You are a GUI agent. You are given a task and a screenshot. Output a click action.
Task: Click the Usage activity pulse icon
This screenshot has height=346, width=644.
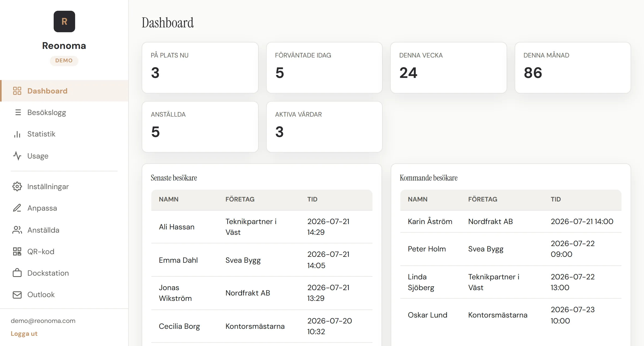17,156
